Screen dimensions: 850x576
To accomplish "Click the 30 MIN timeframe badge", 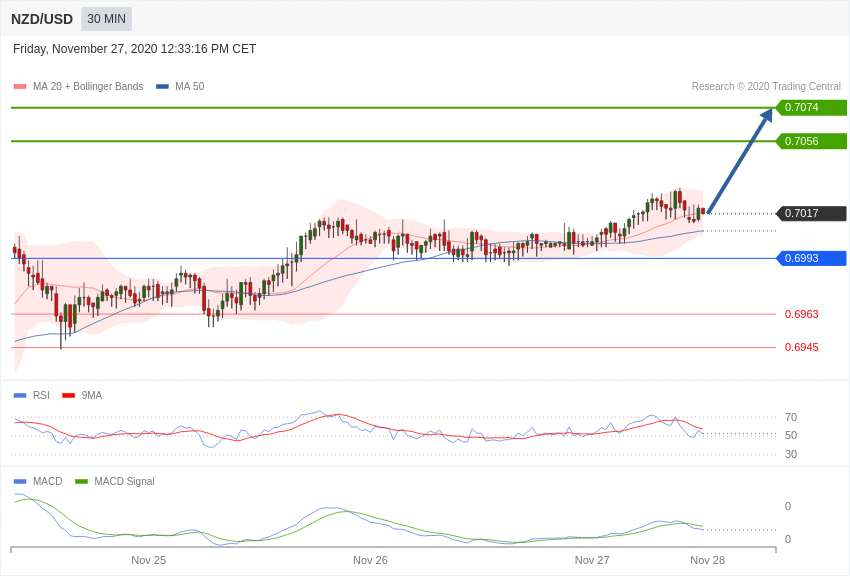I will click(106, 19).
